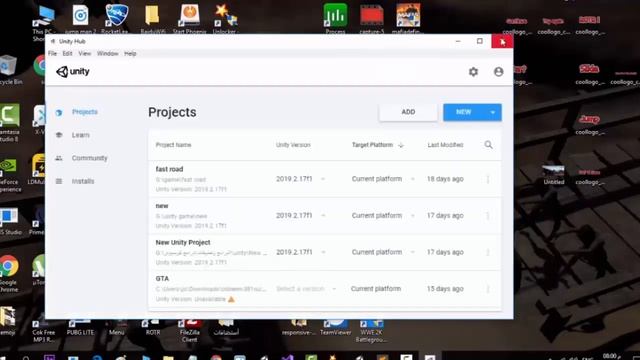Select Learn graduation cap icon
The image size is (640, 360).
59,135
